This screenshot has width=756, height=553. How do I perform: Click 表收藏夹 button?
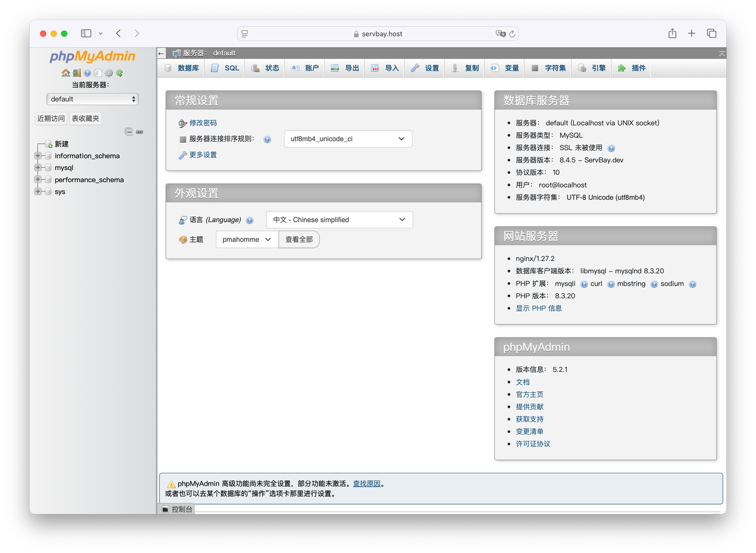point(86,119)
